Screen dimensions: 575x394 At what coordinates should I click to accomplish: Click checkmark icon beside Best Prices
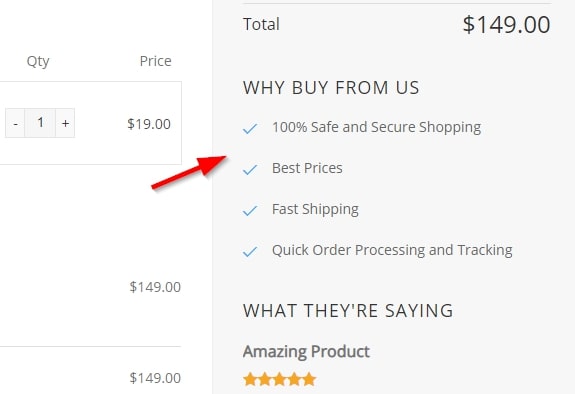point(250,169)
